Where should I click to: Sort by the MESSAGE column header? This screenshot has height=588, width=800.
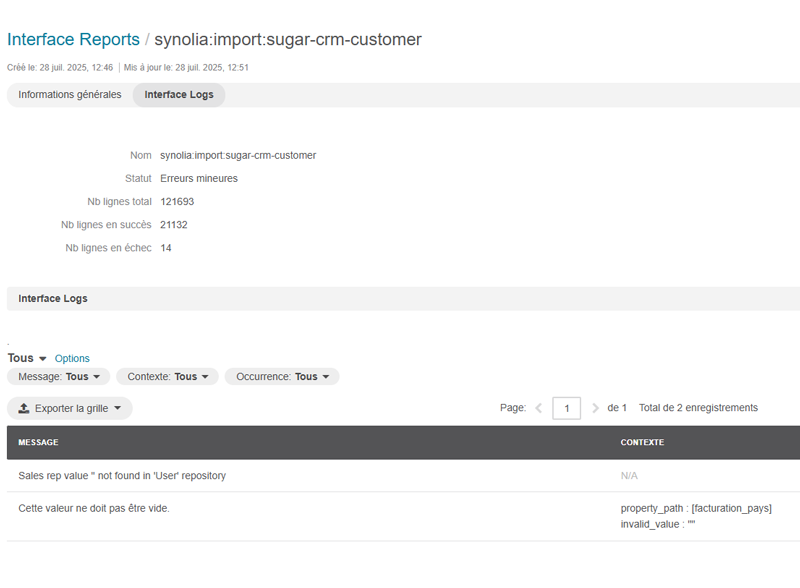[38, 442]
